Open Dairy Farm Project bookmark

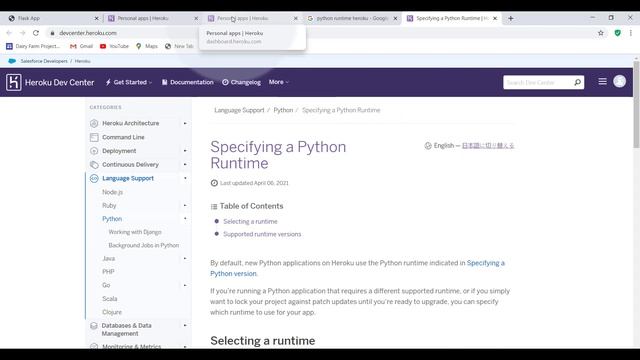click(x=33, y=46)
